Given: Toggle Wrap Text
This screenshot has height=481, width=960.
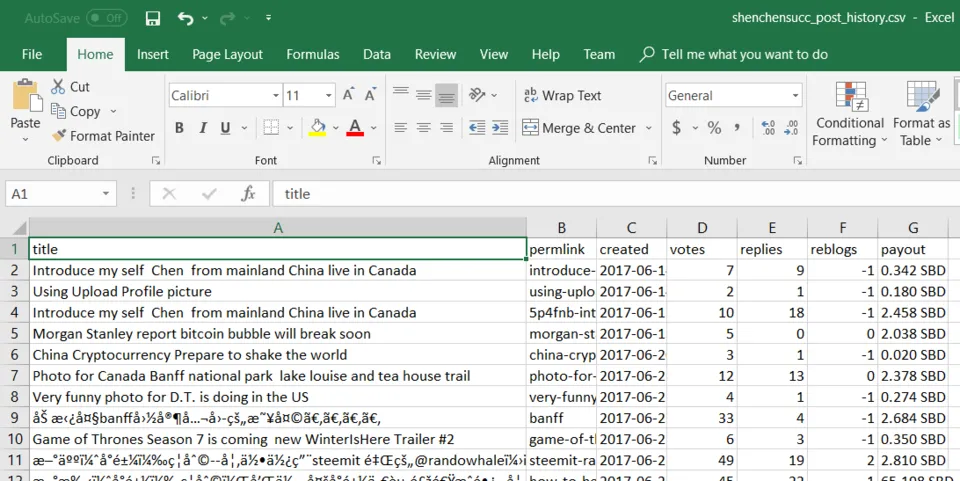Looking at the screenshot, I should click(562, 95).
